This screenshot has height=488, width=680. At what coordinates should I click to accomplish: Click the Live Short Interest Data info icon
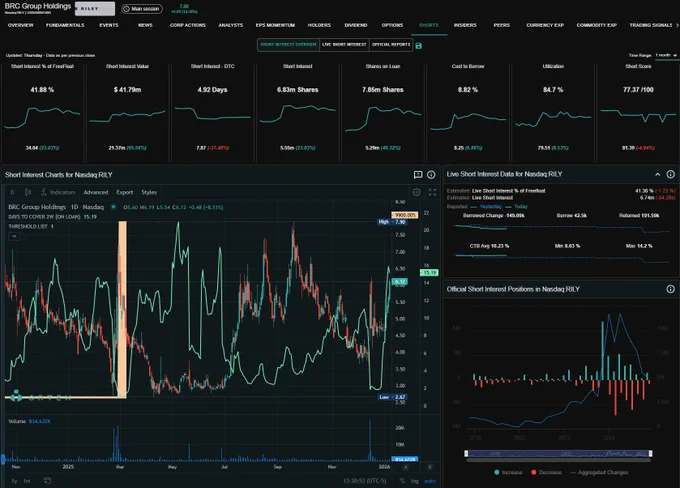(x=670, y=174)
